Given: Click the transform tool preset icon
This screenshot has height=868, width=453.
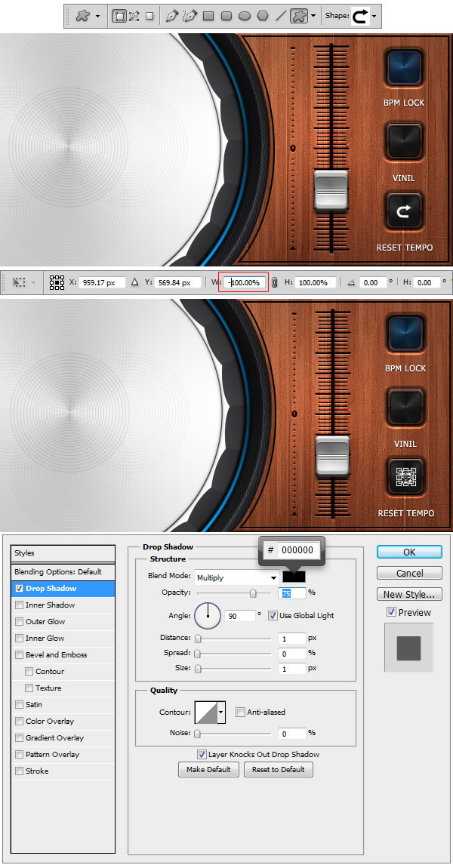Looking at the screenshot, I should pos(20,282).
